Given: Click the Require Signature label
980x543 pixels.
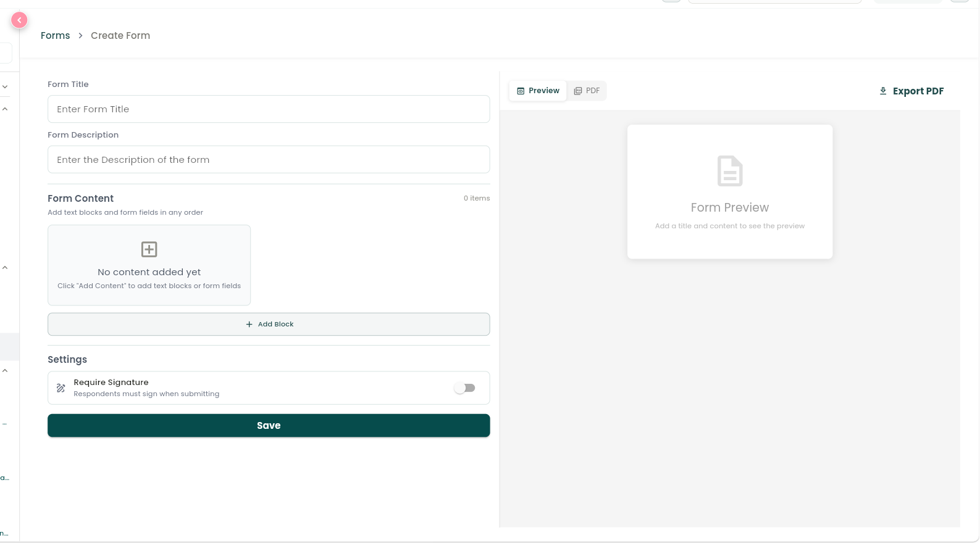Looking at the screenshot, I should (111, 383).
